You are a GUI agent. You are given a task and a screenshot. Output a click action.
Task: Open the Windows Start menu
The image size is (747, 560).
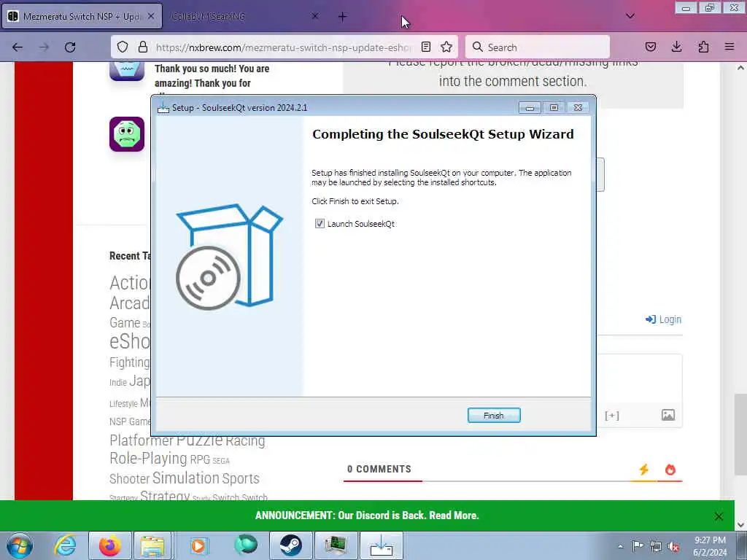(20, 545)
